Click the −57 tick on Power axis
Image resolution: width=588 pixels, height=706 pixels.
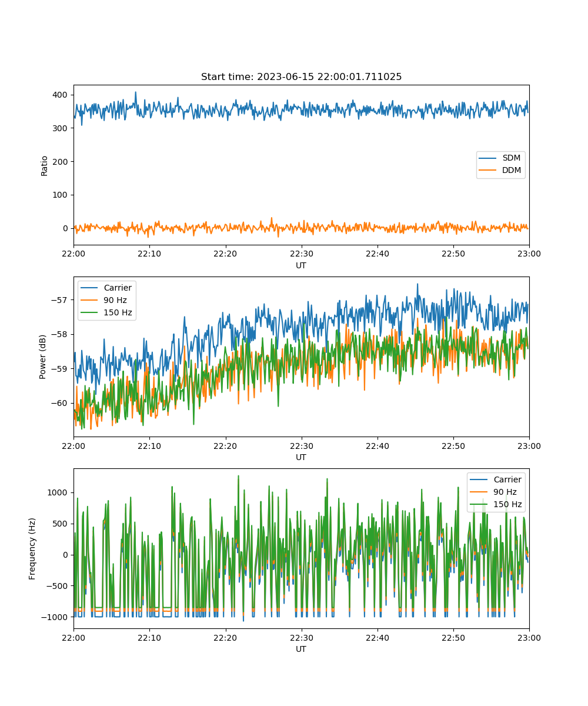pos(61,300)
